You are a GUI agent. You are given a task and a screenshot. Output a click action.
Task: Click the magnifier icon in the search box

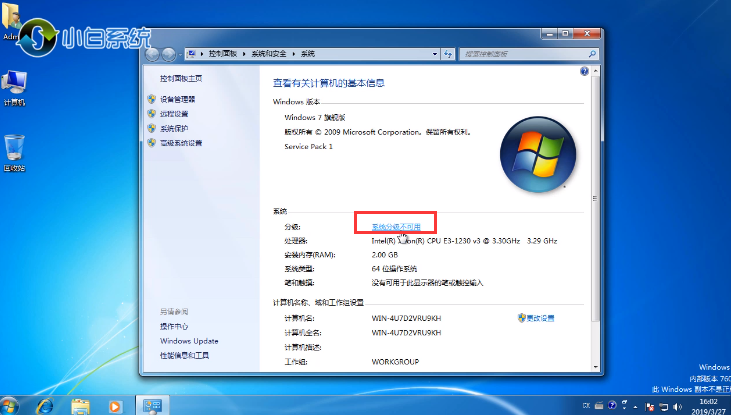pyautogui.click(x=592, y=54)
